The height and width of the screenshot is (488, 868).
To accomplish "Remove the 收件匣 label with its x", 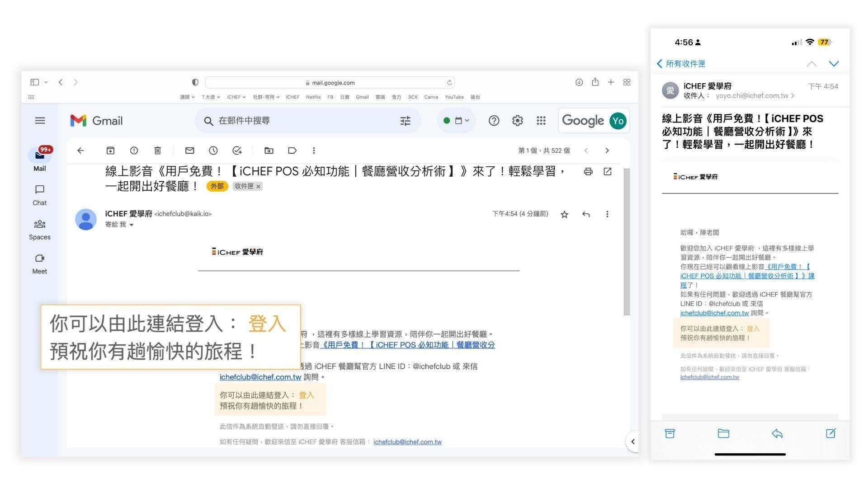I will click(x=259, y=186).
